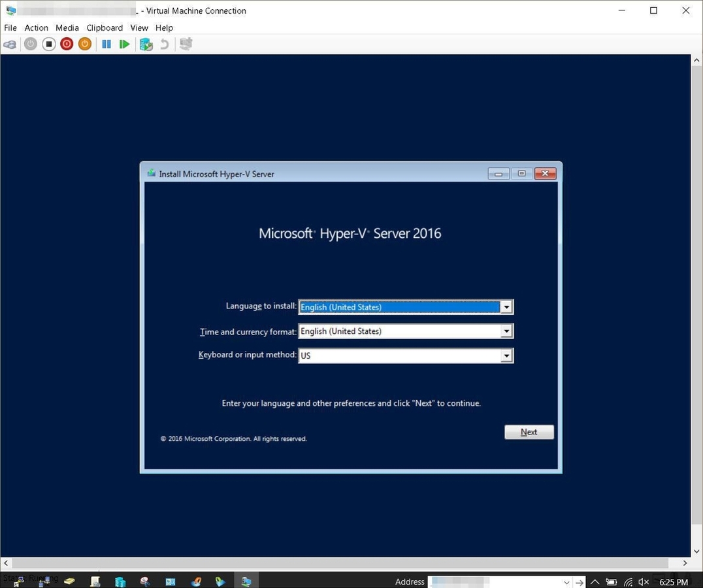Click the horizontal scrollbar below the VM display

click(340, 563)
